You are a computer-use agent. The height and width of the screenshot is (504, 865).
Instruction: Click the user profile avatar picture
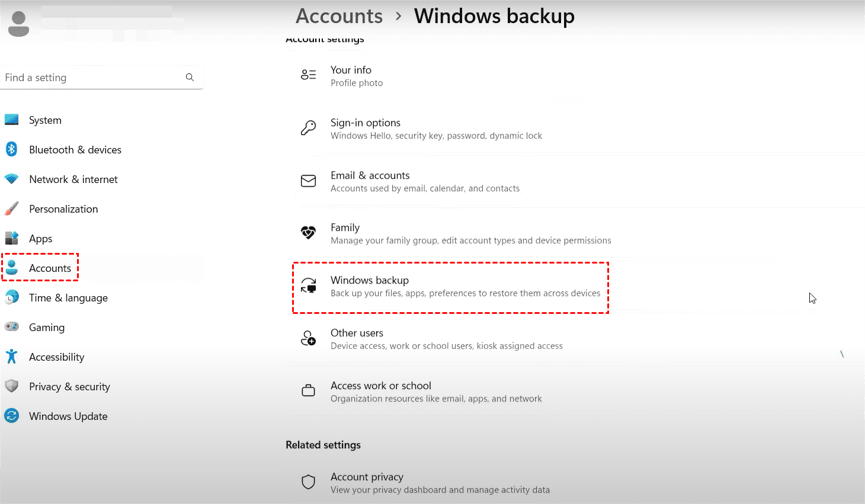tap(19, 24)
